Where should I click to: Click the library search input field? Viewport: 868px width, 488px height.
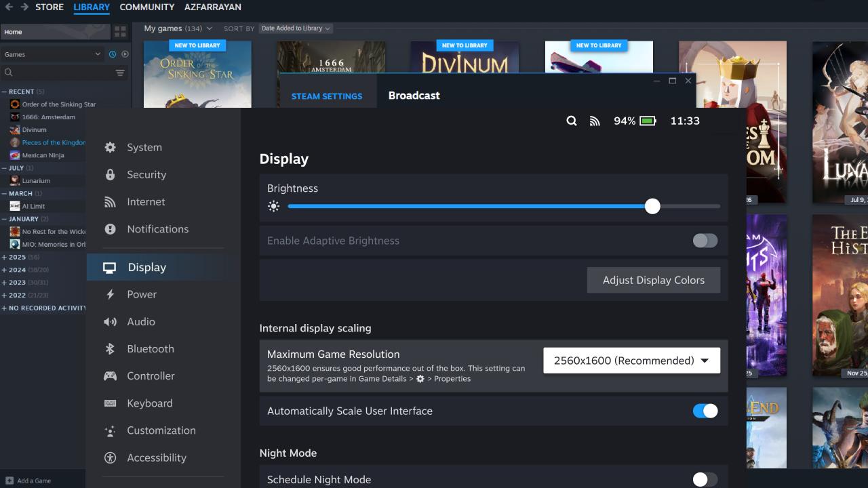pyautogui.click(x=59, y=73)
